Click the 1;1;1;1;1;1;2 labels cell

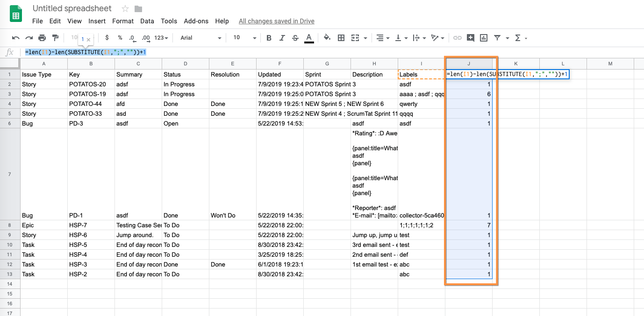click(x=422, y=225)
